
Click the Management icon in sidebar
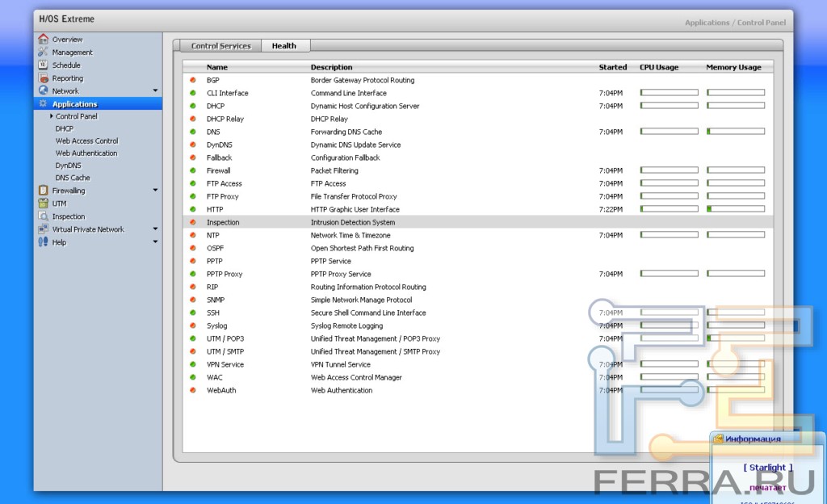tap(43, 52)
